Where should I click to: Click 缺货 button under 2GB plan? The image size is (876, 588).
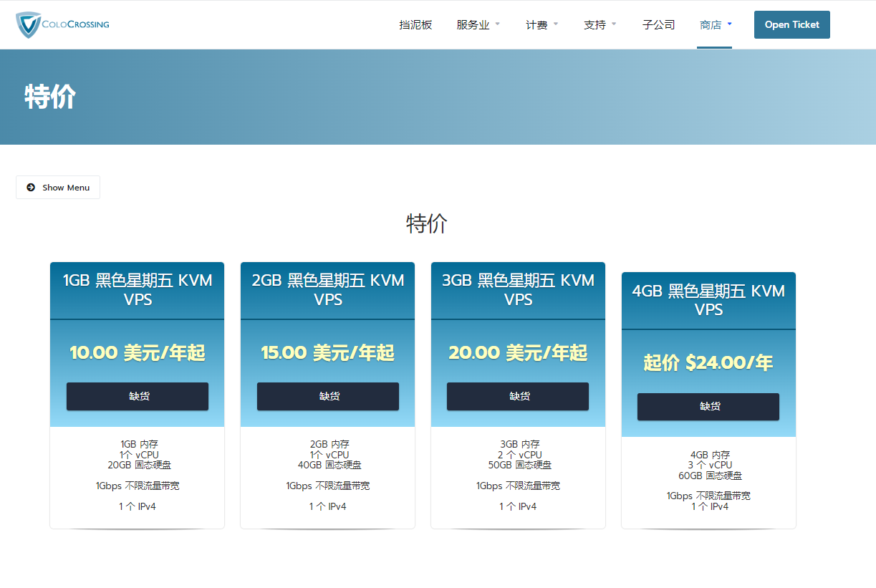[x=328, y=396]
